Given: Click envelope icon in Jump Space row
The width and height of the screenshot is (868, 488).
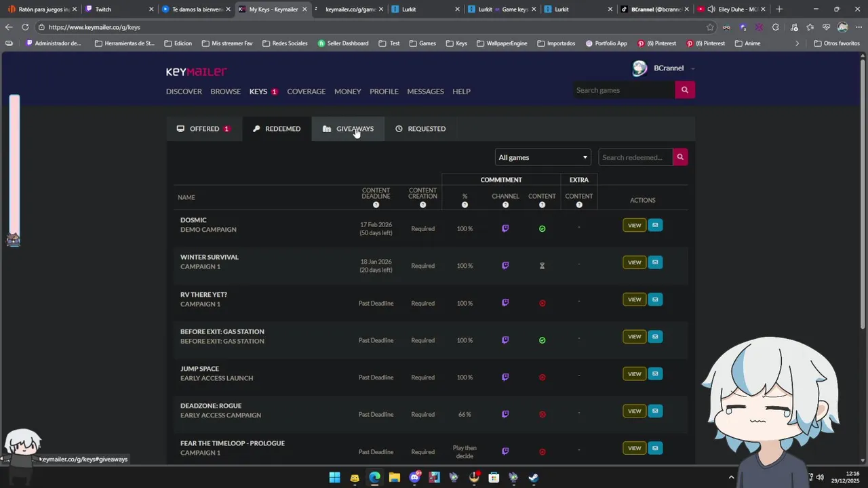Looking at the screenshot, I should pyautogui.click(x=655, y=373).
